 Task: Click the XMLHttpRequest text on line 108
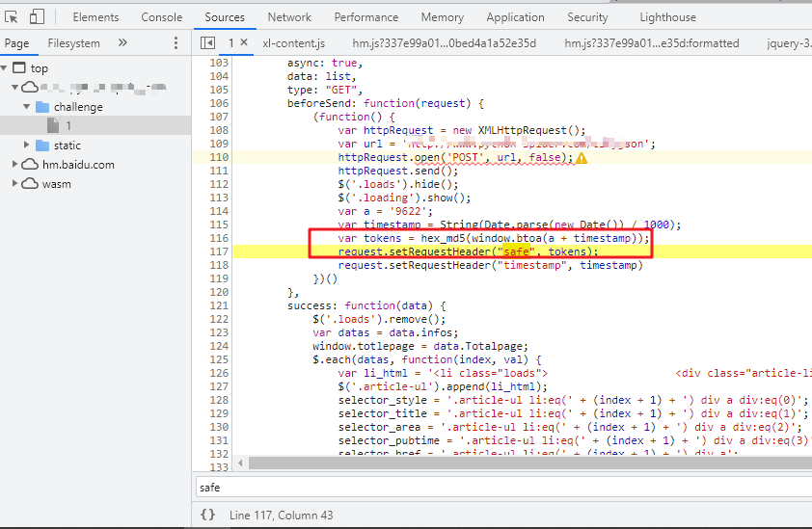click(523, 130)
